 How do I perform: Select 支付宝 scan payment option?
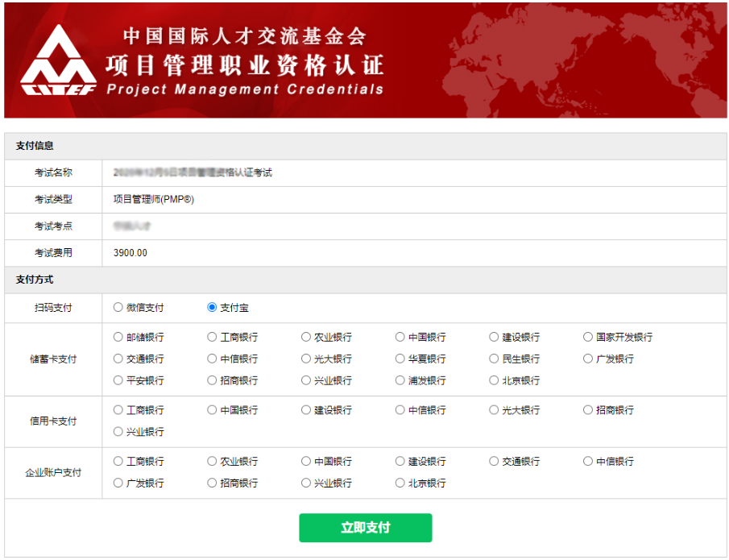point(212,307)
